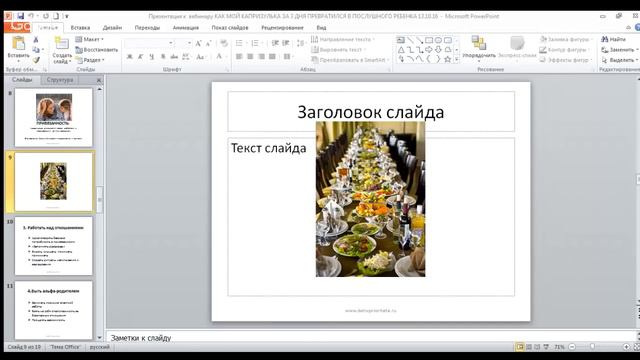This screenshot has height=360, width=640.
Task: Decrease font size with the small A icon
Action: pos(209,43)
